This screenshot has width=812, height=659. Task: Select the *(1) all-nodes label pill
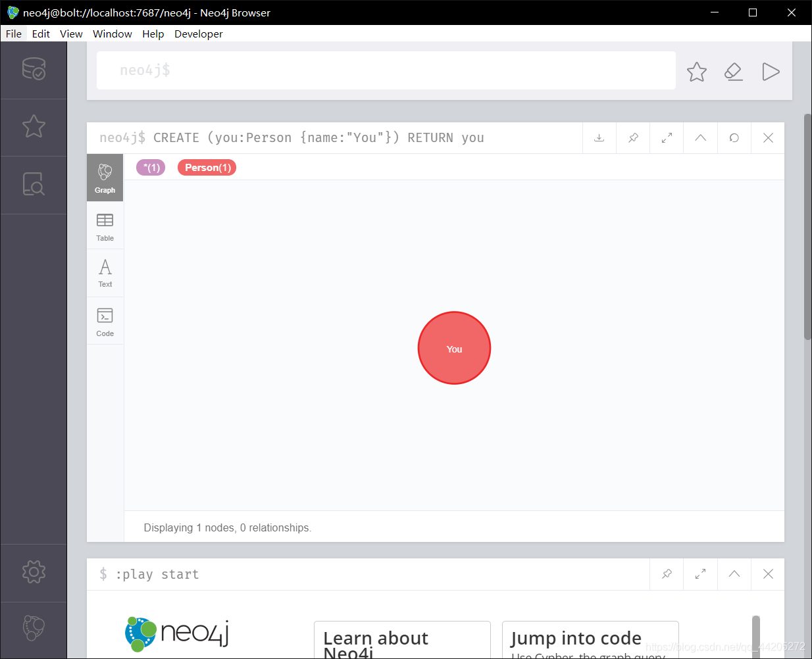[151, 168]
